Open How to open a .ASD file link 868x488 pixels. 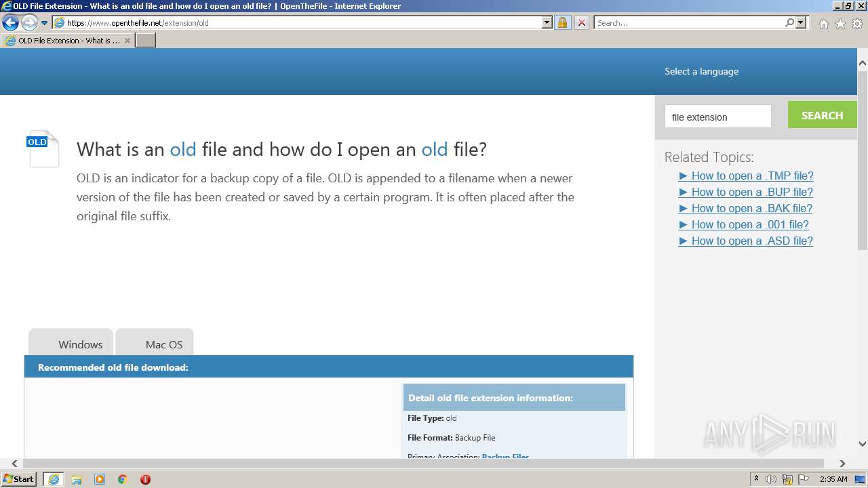pyautogui.click(x=745, y=241)
